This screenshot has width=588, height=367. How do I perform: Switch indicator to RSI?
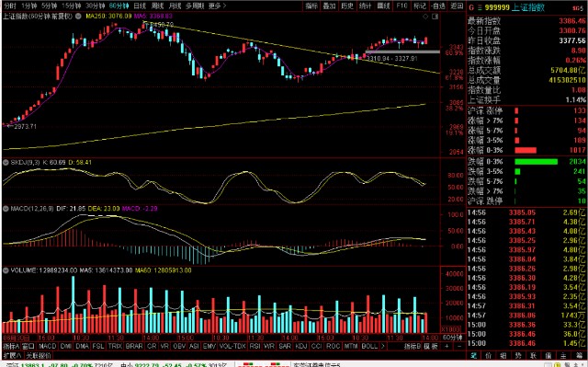coord(255,346)
